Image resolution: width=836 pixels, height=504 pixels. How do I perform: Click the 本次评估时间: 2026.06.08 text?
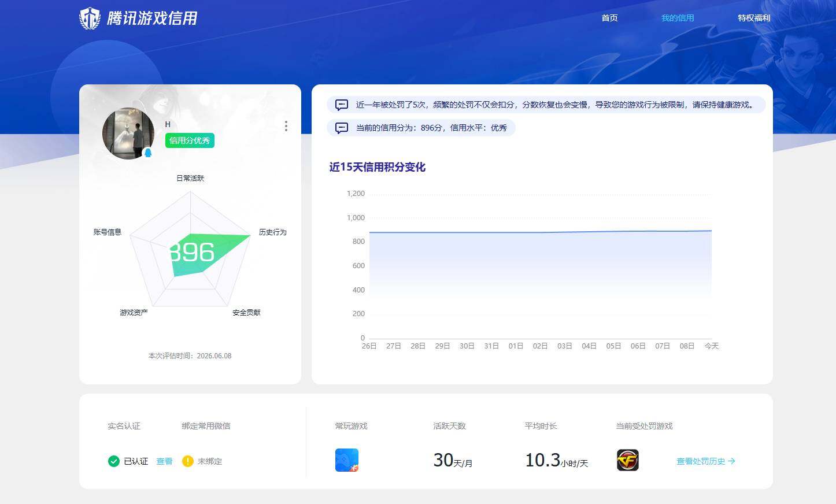pos(190,356)
